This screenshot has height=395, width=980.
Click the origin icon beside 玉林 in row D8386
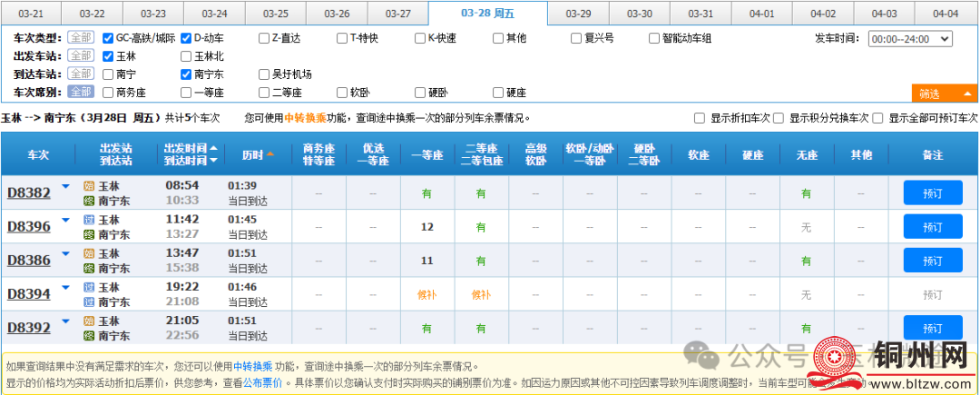point(88,253)
